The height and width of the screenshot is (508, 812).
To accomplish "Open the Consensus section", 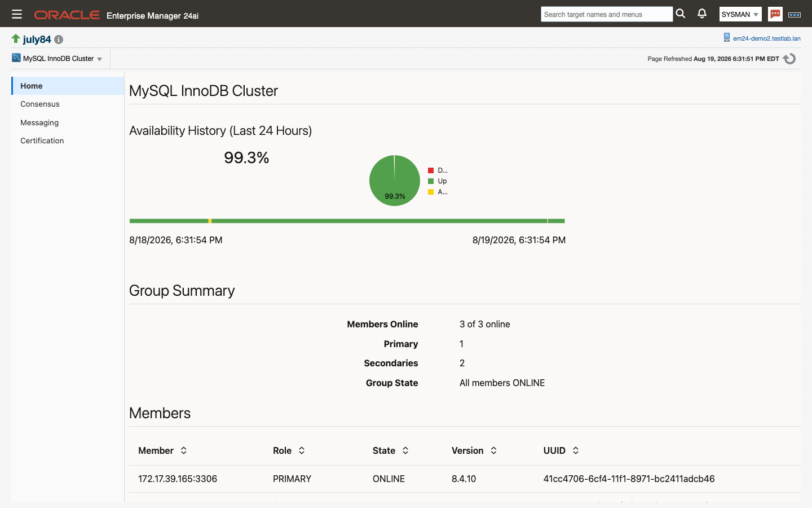I will (x=39, y=104).
